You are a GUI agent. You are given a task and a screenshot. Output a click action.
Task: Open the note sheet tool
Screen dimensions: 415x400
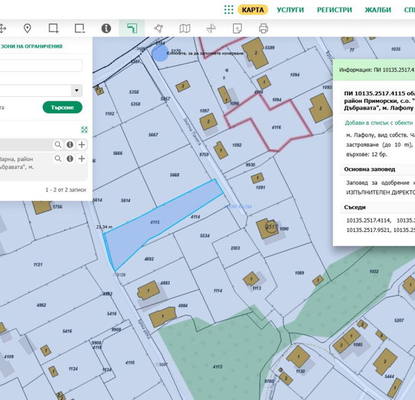(x=237, y=28)
